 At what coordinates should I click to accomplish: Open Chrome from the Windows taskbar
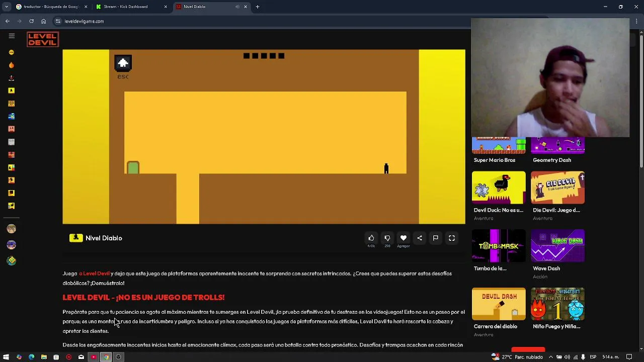[106, 357]
